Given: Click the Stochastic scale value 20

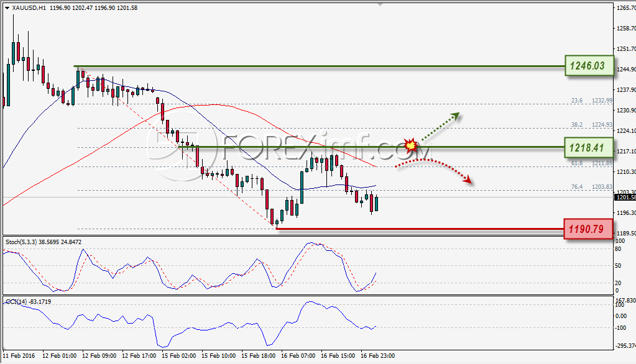Looking at the screenshot, I should click(618, 283).
